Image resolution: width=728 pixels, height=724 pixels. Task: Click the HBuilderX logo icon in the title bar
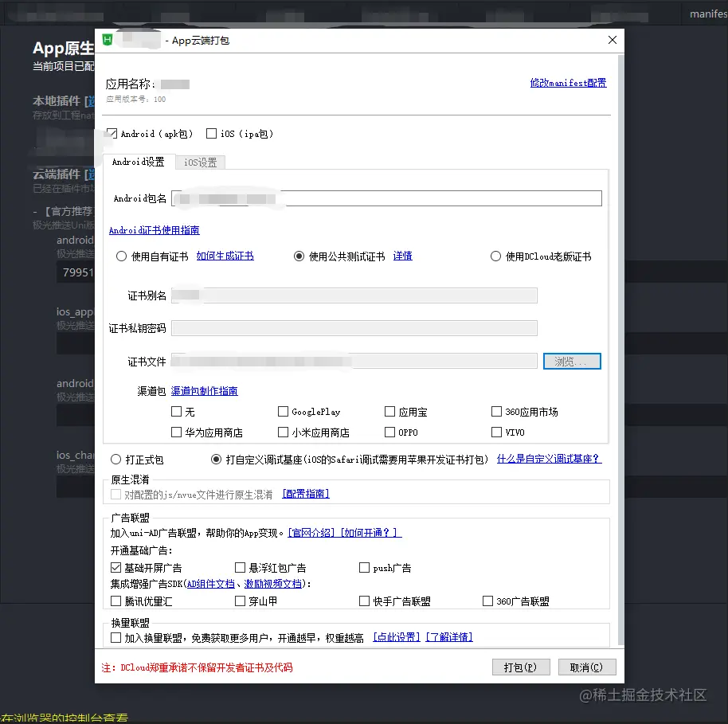pos(108,40)
